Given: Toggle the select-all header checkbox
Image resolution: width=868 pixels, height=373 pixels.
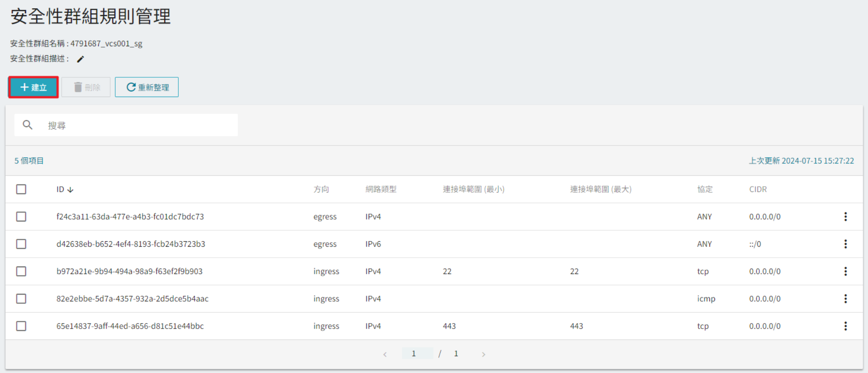Looking at the screenshot, I should (21, 189).
